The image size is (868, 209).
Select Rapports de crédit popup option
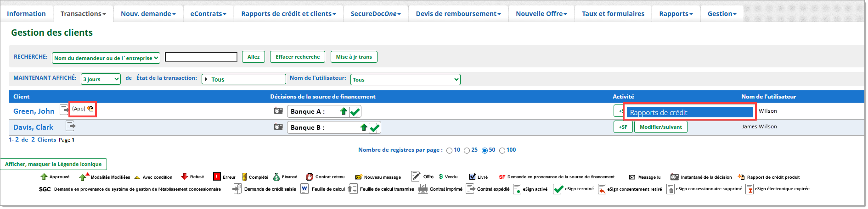pos(689,113)
